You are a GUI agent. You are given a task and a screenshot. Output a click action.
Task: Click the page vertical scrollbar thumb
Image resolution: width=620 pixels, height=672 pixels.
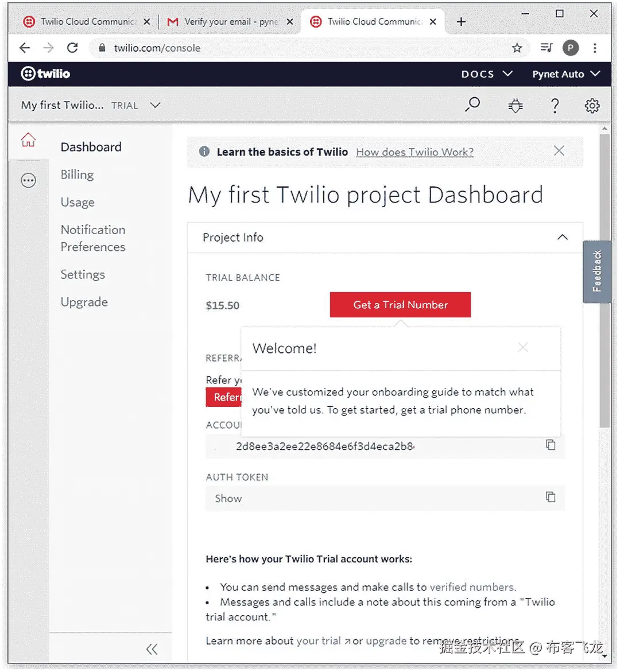[604, 281]
